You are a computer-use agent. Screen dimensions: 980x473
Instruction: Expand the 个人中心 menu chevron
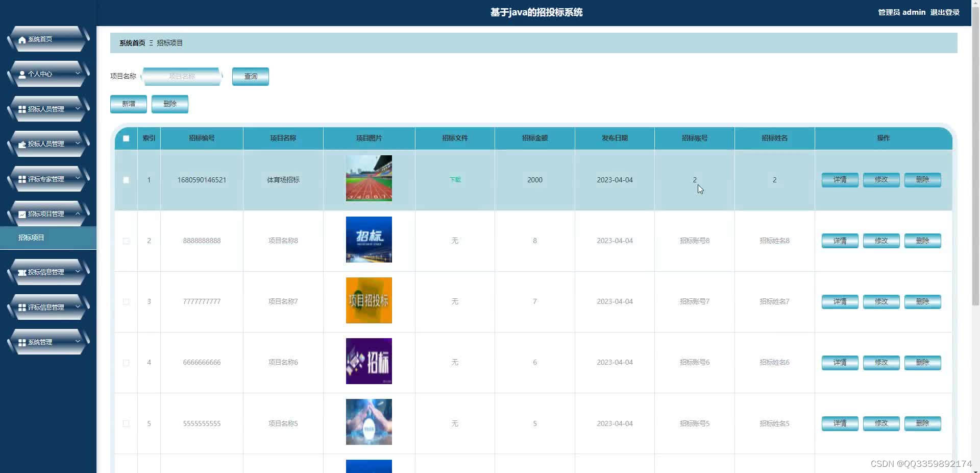[78, 74]
